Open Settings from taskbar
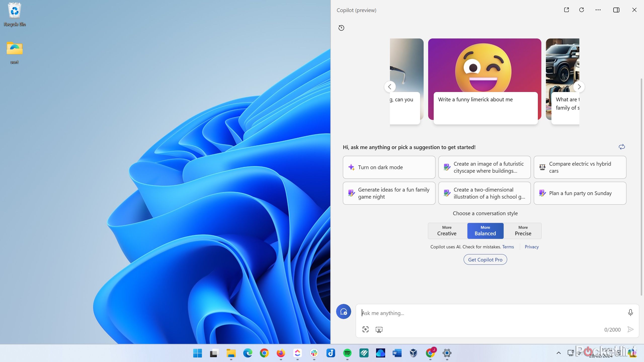Viewport: 644px width, 362px height. tap(447, 353)
